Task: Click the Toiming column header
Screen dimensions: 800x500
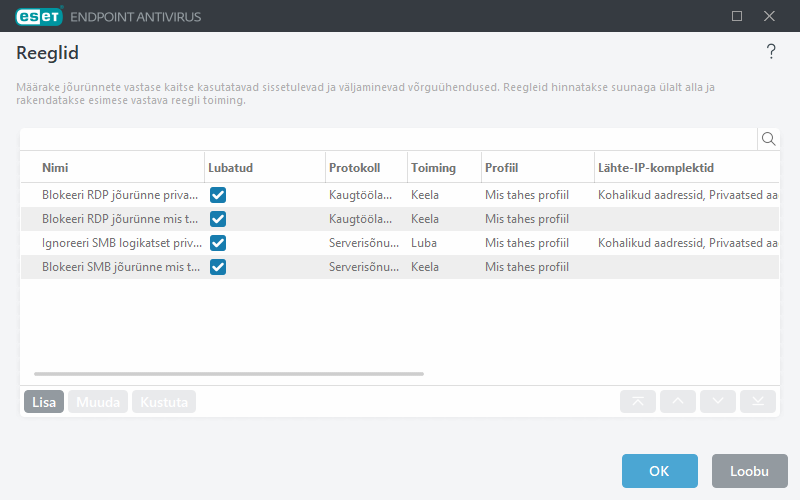Action: (433, 168)
